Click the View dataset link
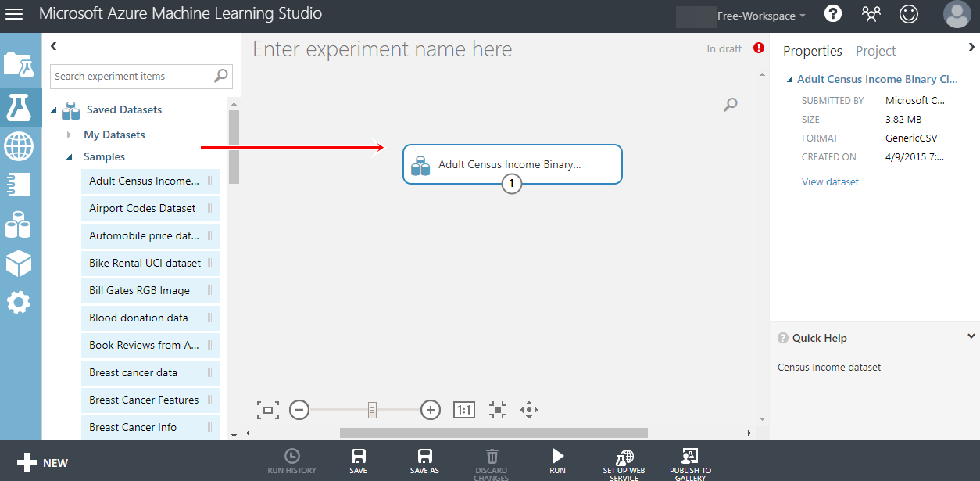This screenshot has height=481, width=980. coord(830,181)
